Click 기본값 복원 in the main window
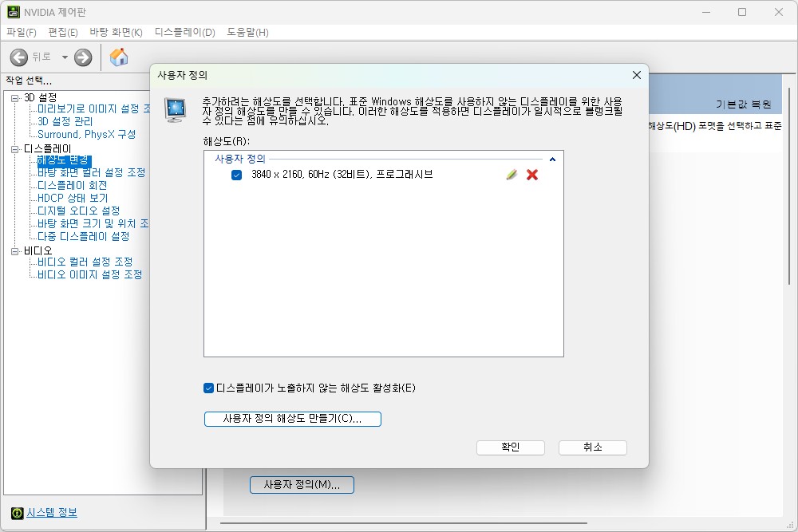The height and width of the screenshot is (532, 798). click(744, 104)
